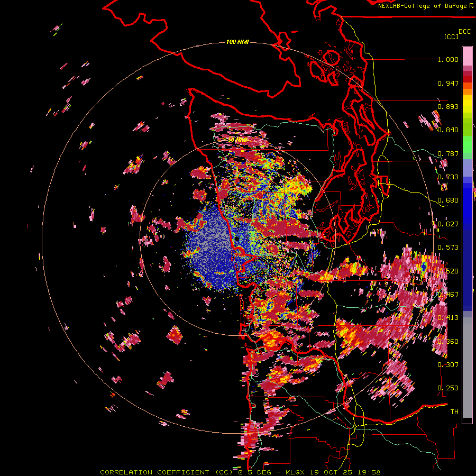Click the '0.893' scale value
The width and height of the screenshot is (476, 476).
(x=448, y=106)
